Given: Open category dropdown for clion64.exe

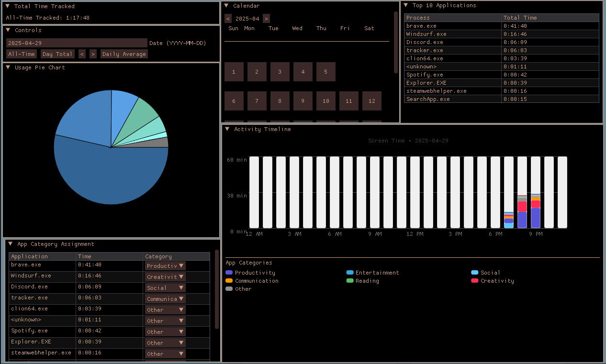Looking at the screenshot, I should [165, 310].
